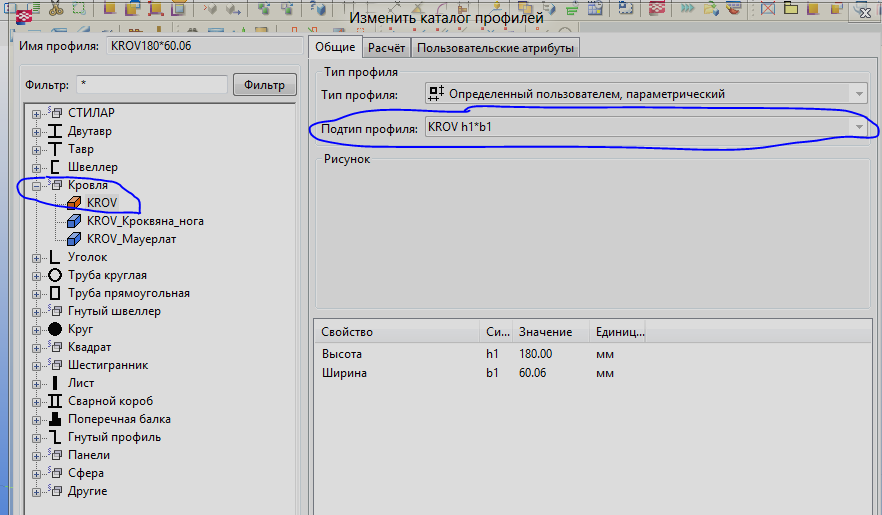The image size is (882, 515).
Task: Expand the Уголок profile group
Action: point(37,258)
